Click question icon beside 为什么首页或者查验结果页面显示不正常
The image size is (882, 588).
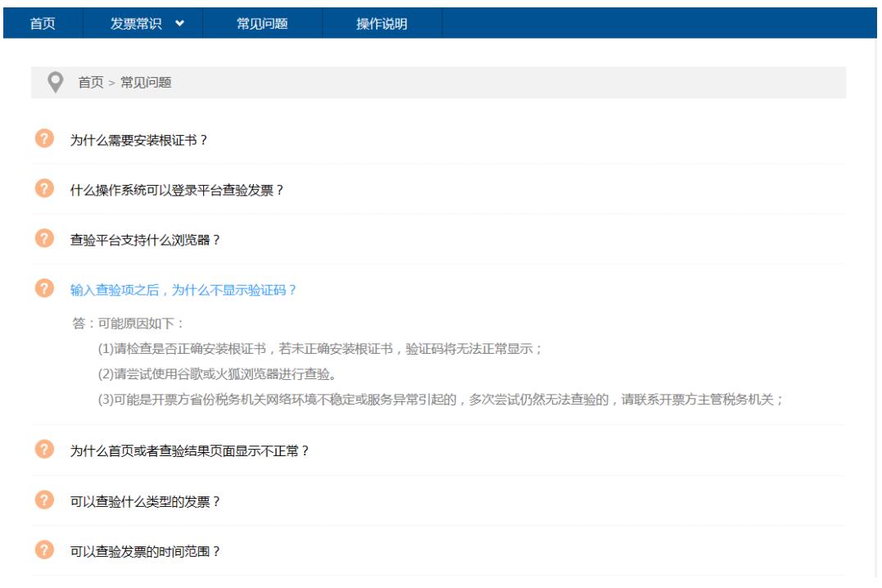(44, 450)
